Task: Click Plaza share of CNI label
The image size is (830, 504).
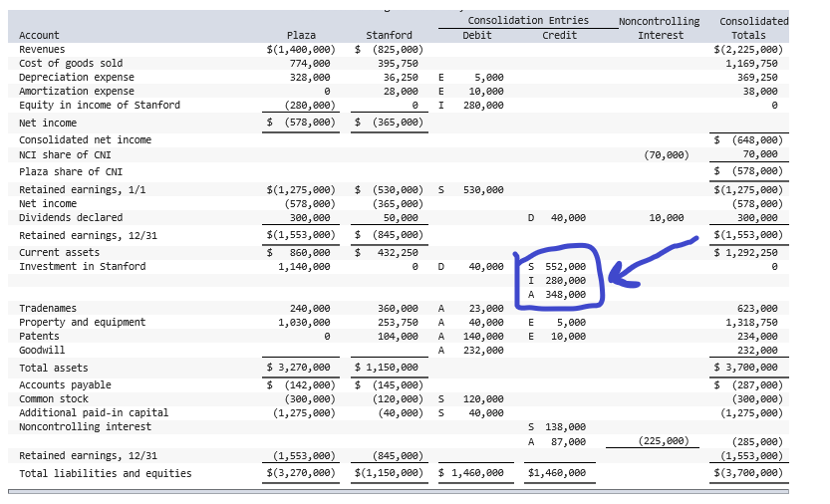Action: point(71,171)
